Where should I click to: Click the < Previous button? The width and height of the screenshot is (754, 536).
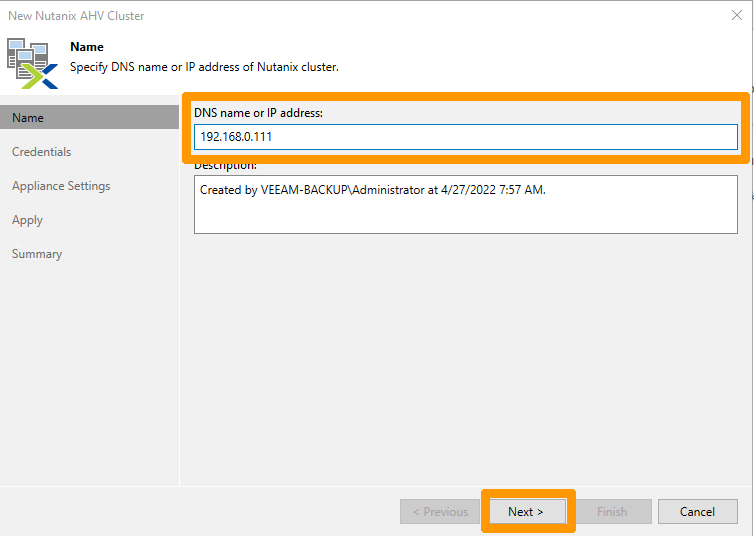point(440,511)
